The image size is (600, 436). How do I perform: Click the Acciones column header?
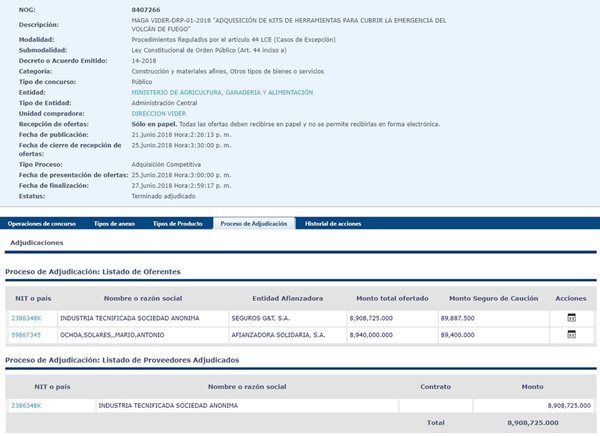click(570, 298)
